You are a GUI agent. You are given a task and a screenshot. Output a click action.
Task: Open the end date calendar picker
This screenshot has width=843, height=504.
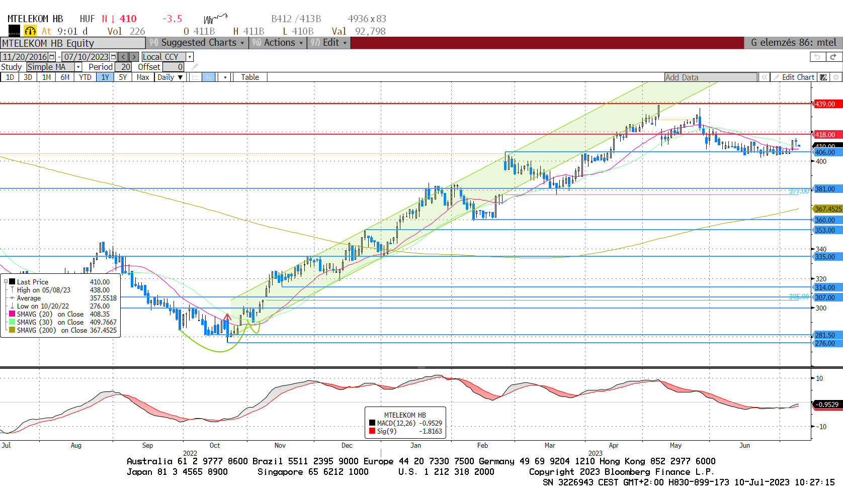[113, 57]
